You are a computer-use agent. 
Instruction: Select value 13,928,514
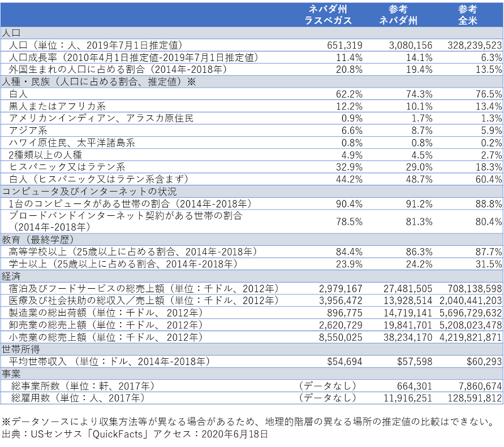408,301
